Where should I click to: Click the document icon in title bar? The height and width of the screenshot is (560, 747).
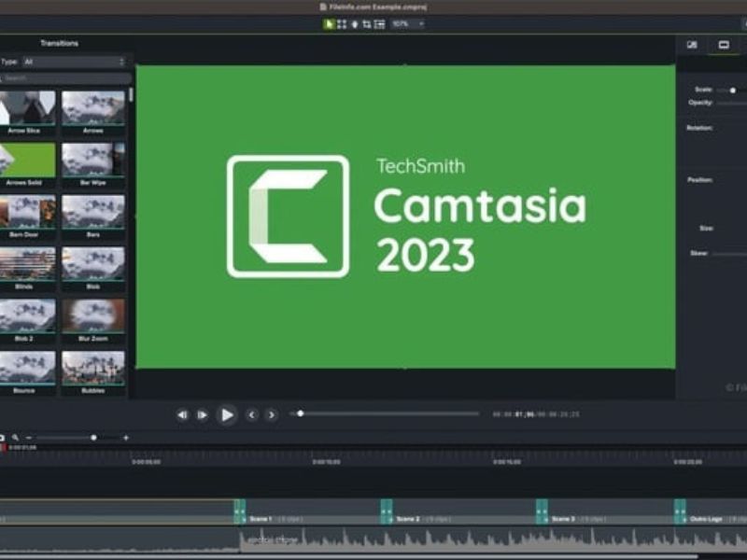(323, 7)
